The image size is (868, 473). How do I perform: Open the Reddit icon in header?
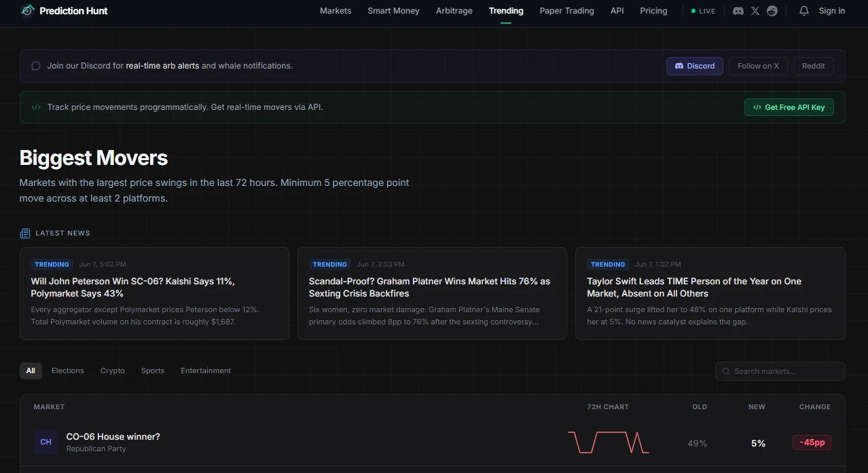tap(772, 11)
